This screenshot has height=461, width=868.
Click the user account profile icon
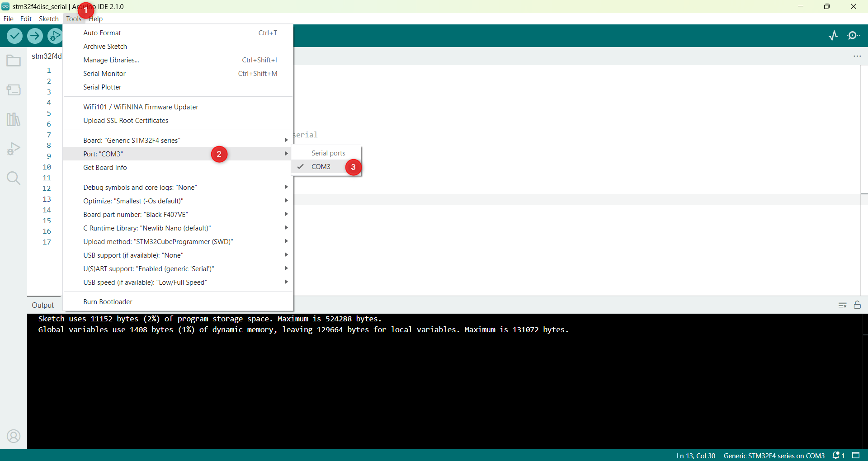tap(14, 436)
